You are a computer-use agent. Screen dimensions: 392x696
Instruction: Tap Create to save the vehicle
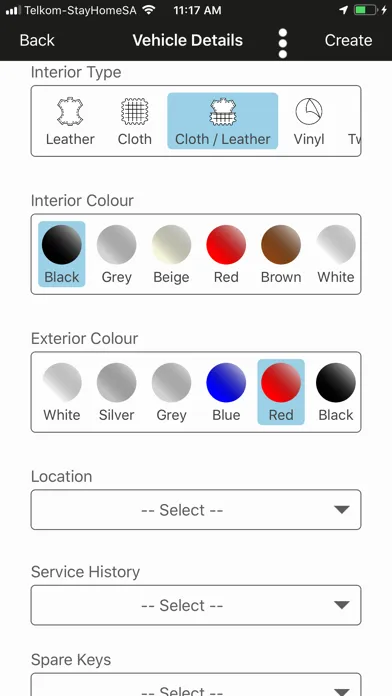(x=348, y=40)
